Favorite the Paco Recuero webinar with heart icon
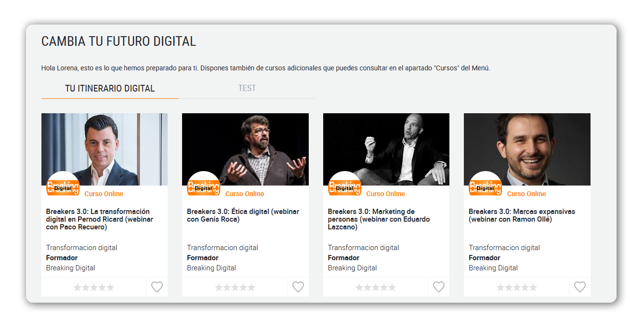The image size is (644, 333). point(157,287)
